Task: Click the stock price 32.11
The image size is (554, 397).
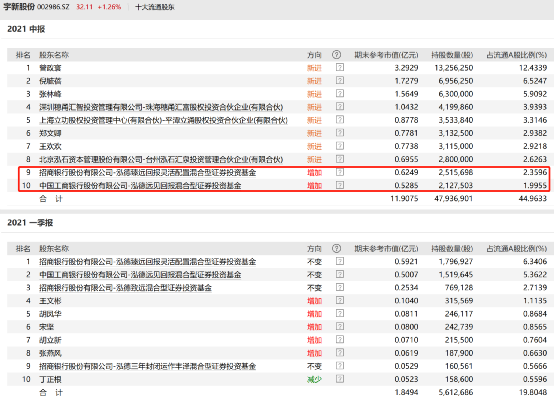Action: tap(84, 7)
